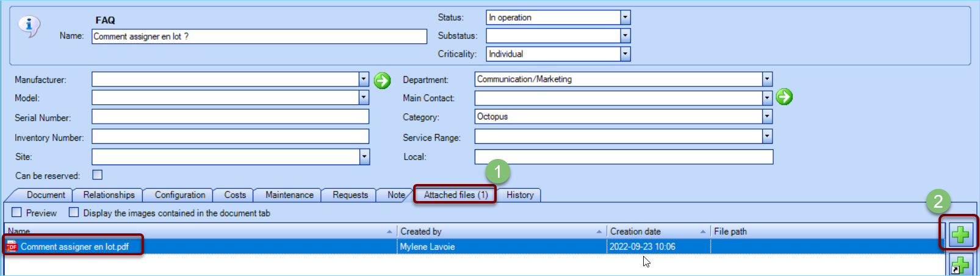Toggle the Preview checkbox
The image size is (980, 276).
[17, 213]
